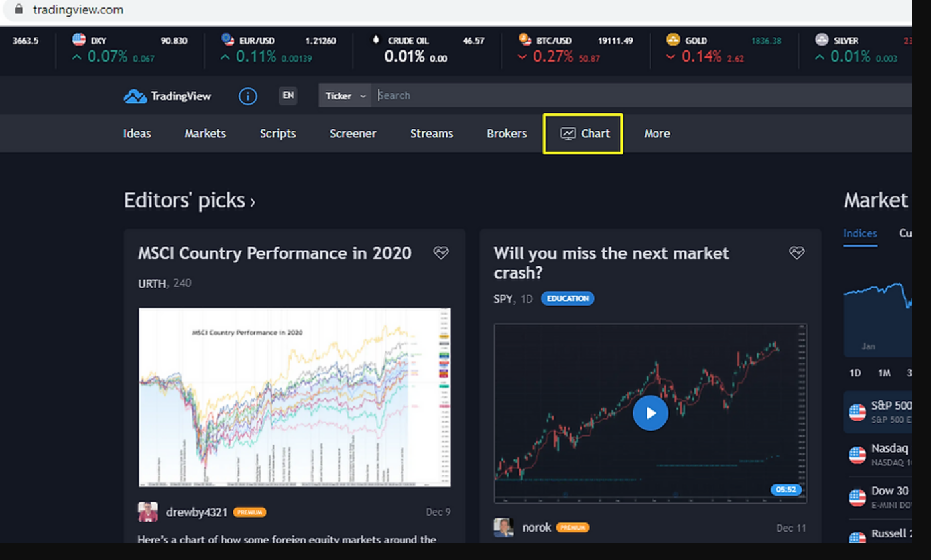The height and width of the screenshot is (560, 931).
Task: Play the SPY market crash video
Action: [650, 413]
